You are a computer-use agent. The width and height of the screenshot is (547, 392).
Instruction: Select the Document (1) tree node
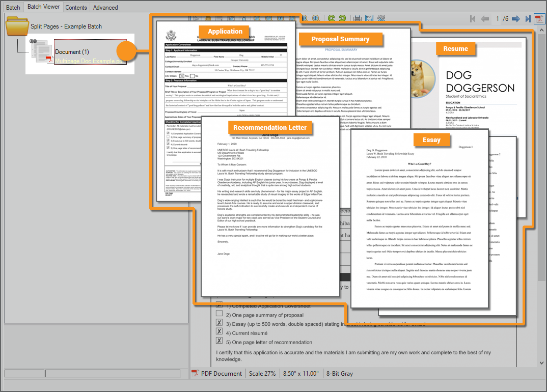pos(72,52)
